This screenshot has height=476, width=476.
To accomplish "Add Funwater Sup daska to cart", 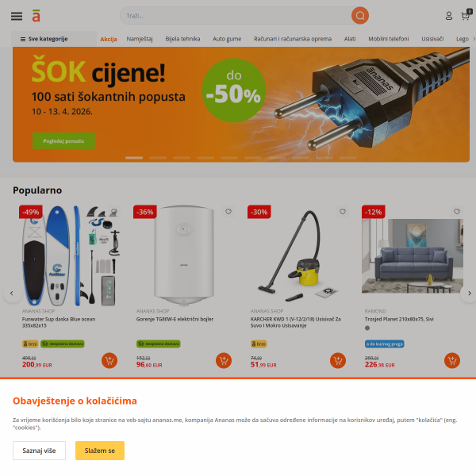I will [109, 360].
